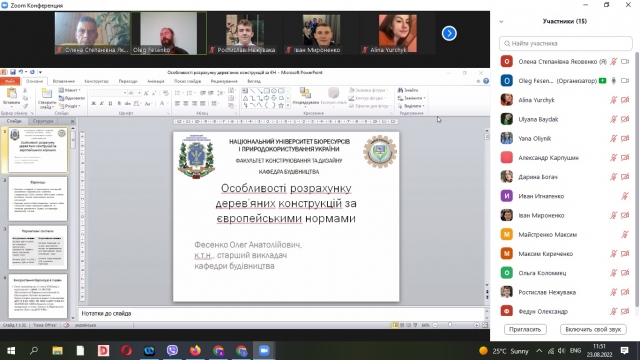The image size is (640, 360).
Task: Show next page of video thumbnails
Action: [x=449, y=33]
